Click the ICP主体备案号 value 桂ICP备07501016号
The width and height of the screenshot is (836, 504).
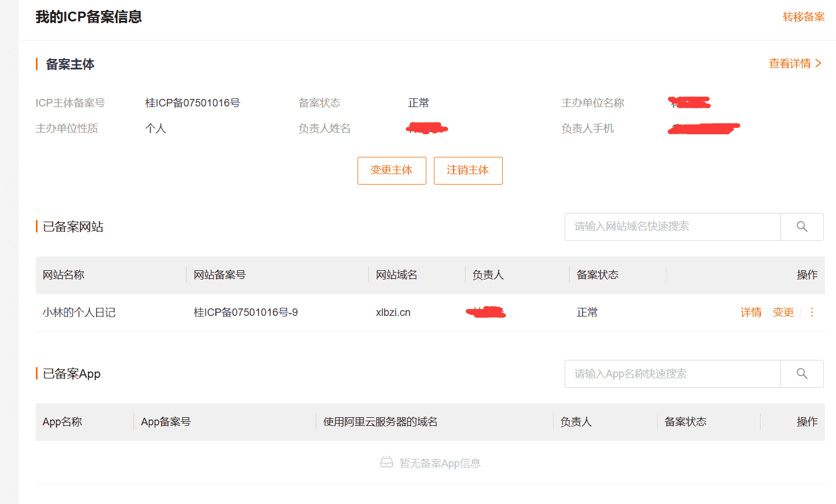coord(191,102)
